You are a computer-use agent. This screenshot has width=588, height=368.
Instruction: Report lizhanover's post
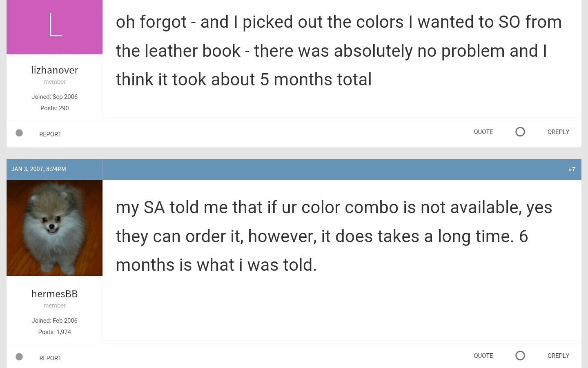tap(50, 134)
